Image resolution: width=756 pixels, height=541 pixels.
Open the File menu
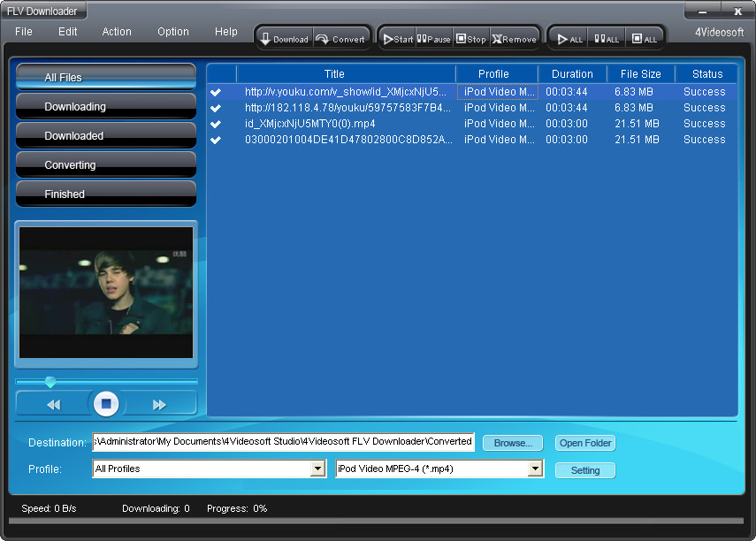click(x=24, y=32)
